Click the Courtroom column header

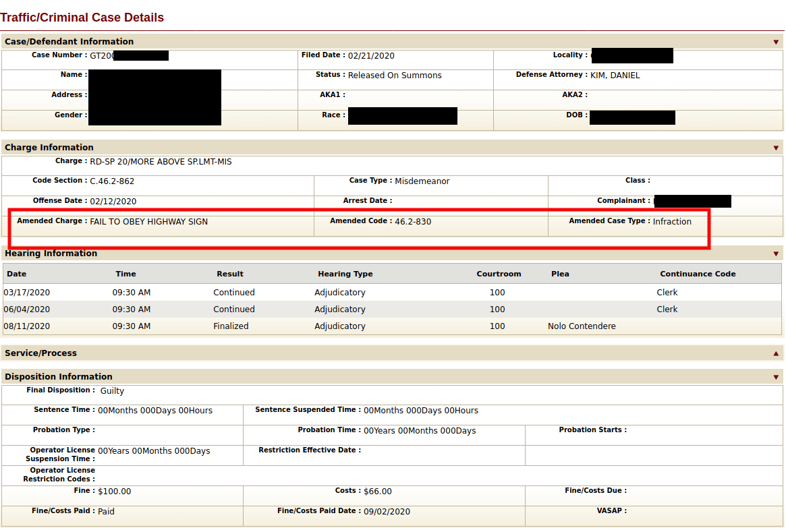499,274
